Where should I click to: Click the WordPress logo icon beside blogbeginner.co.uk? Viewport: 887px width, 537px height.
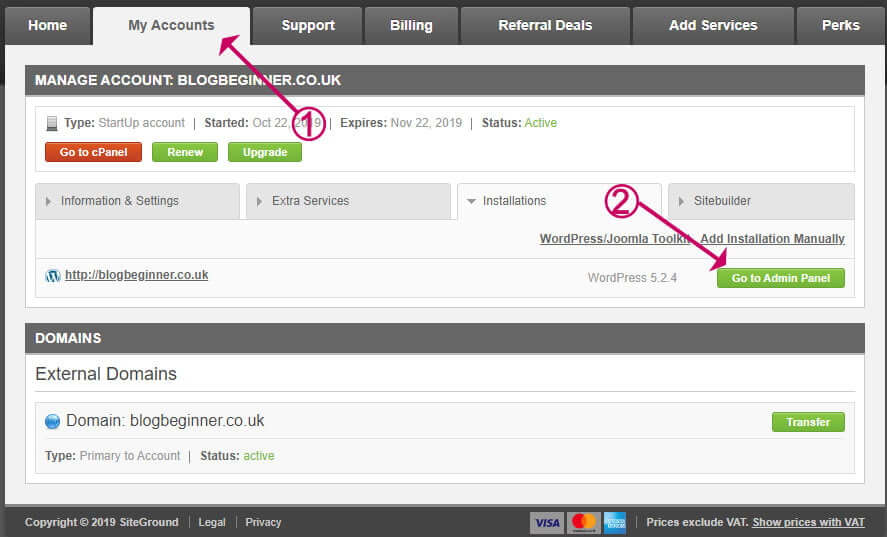click(53, 276)
